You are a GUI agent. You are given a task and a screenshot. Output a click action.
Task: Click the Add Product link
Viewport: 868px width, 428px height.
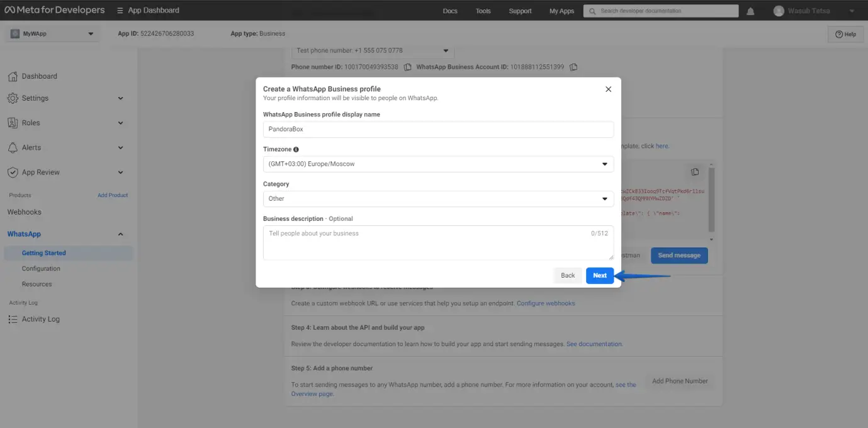(x=113, y=195)
